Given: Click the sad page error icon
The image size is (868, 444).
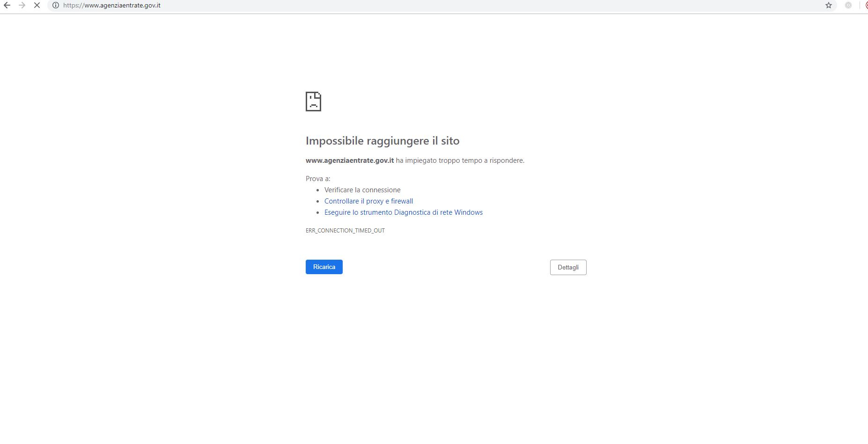Looking at the screenshot, I should [x=313, y=102].
